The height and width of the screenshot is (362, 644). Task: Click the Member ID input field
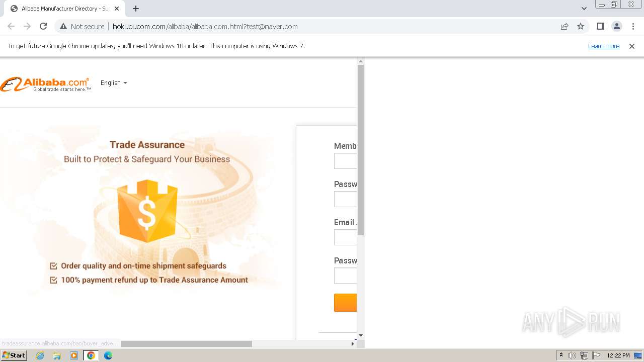(x=345, y=161)
